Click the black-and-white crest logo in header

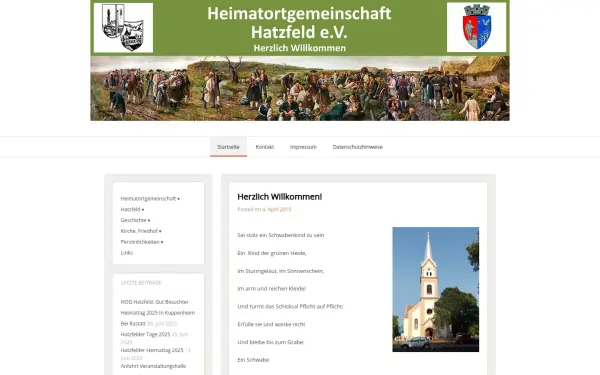(123, 28)
